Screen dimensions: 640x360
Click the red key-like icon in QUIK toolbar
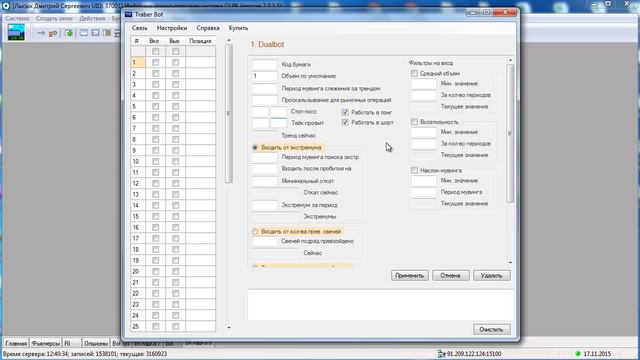(53, 33)
